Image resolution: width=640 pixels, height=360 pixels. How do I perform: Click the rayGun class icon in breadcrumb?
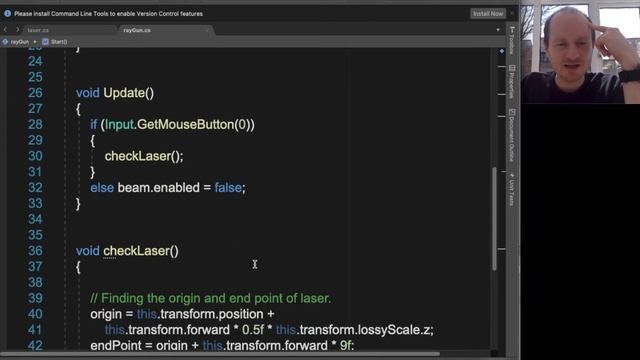(x=5, y=42)
